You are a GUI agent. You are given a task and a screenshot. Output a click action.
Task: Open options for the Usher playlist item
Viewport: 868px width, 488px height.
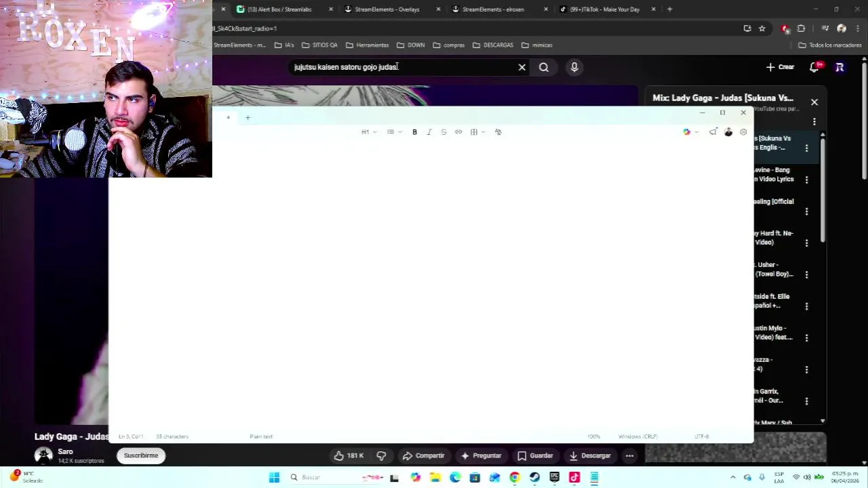coord(806,274)
